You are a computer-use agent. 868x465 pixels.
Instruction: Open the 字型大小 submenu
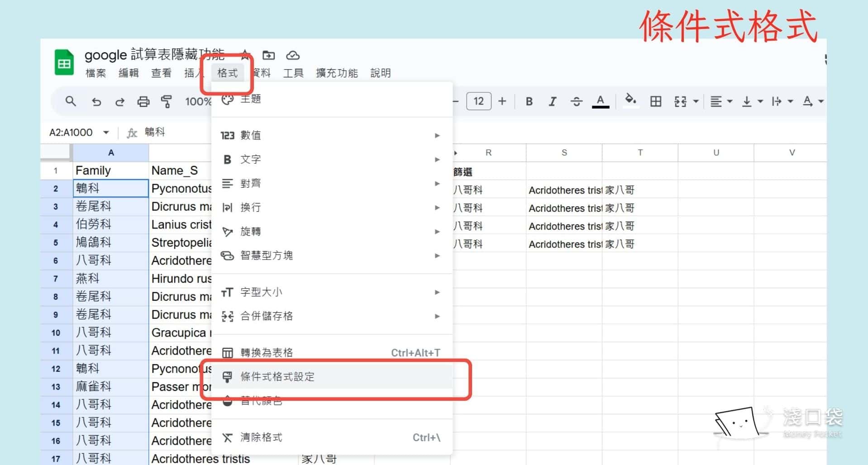coord(261,292)
